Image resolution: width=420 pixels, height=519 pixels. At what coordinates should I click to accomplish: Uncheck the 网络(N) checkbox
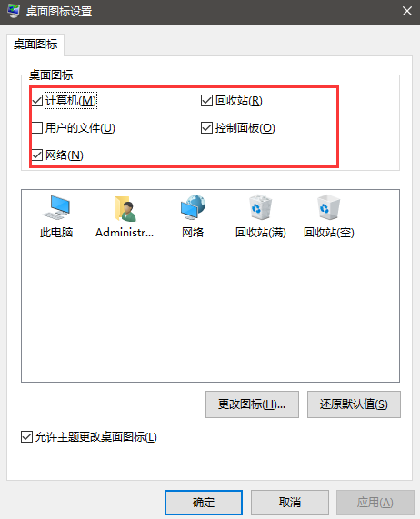tap(37, 155)
